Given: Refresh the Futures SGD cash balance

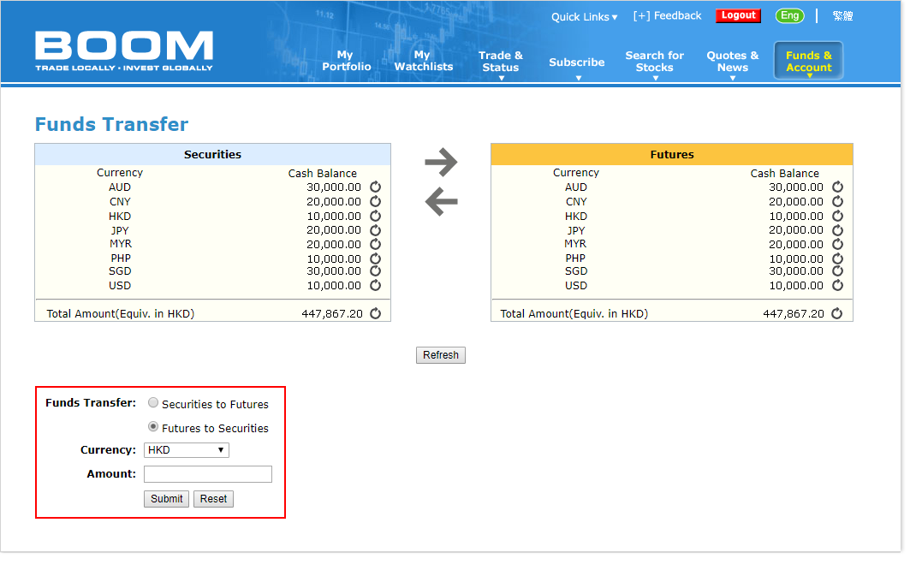Looking at the screenshot, I should pyautogui.click(x=838, y=271).
